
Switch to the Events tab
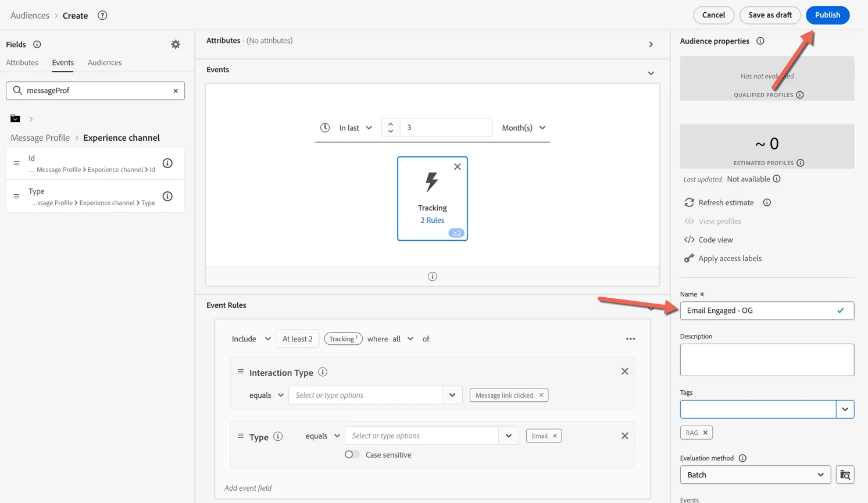pos(63,63)
